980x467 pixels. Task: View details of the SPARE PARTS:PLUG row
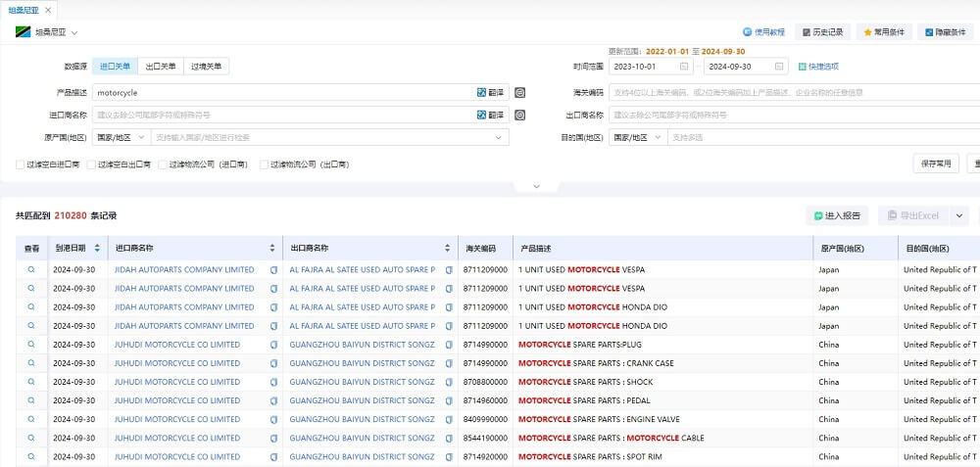(31, 345)
